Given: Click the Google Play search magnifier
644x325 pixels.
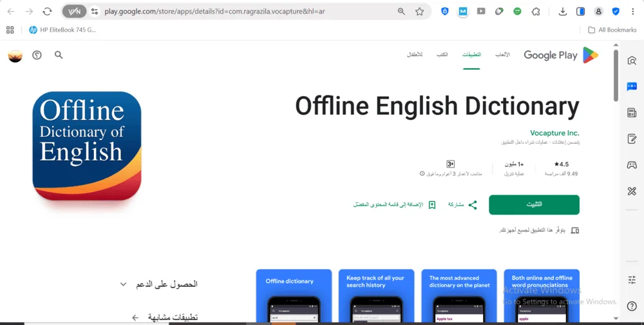Looking at the screenshot, I should pyautogui.click(x=59, y=55).
